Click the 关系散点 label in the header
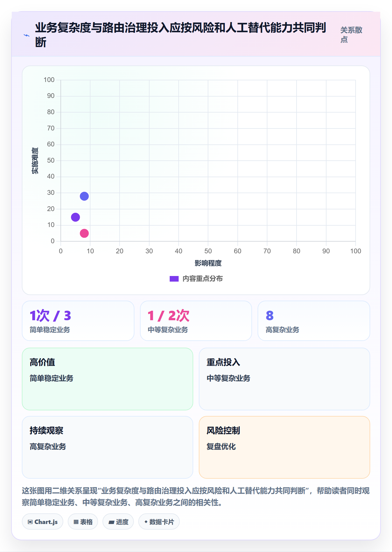Screen dimensions: 392x552 pyautogui.click(x=351, y=35)
